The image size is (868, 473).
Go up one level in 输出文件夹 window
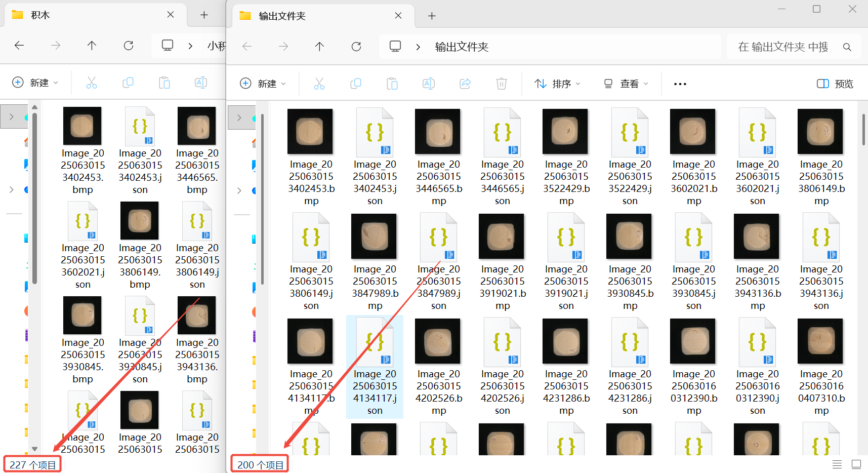point(319,47)
